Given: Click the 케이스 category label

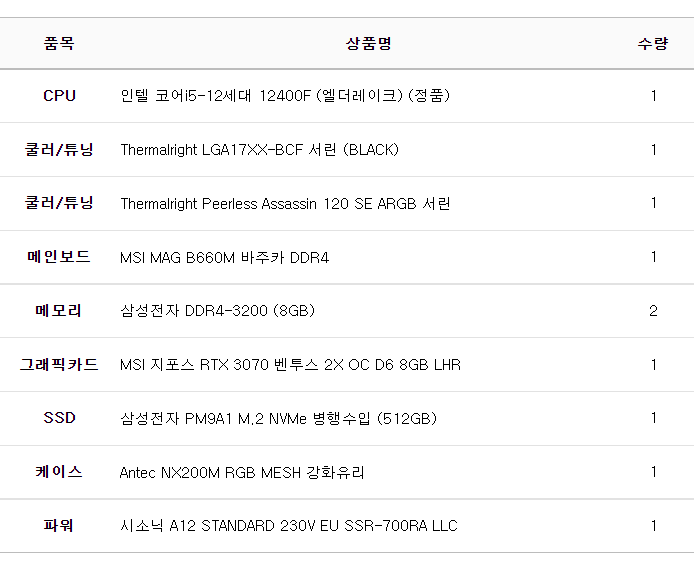Looking at the screenshot, I should point(59,472).
